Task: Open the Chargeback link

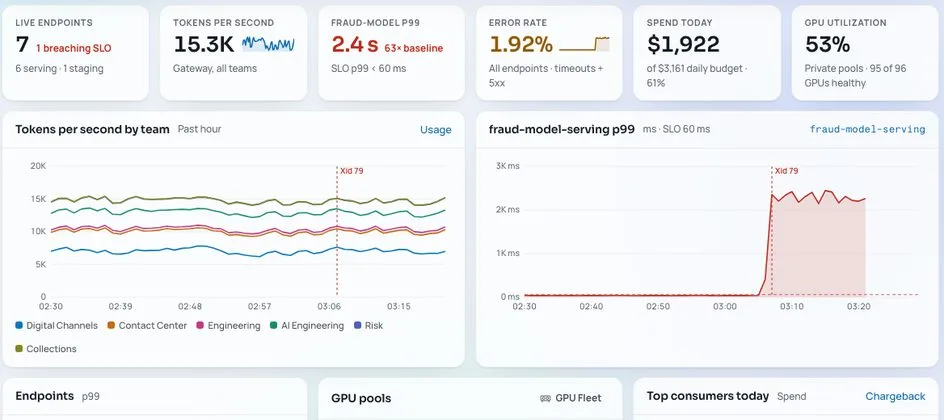Action: click(895, 396)
